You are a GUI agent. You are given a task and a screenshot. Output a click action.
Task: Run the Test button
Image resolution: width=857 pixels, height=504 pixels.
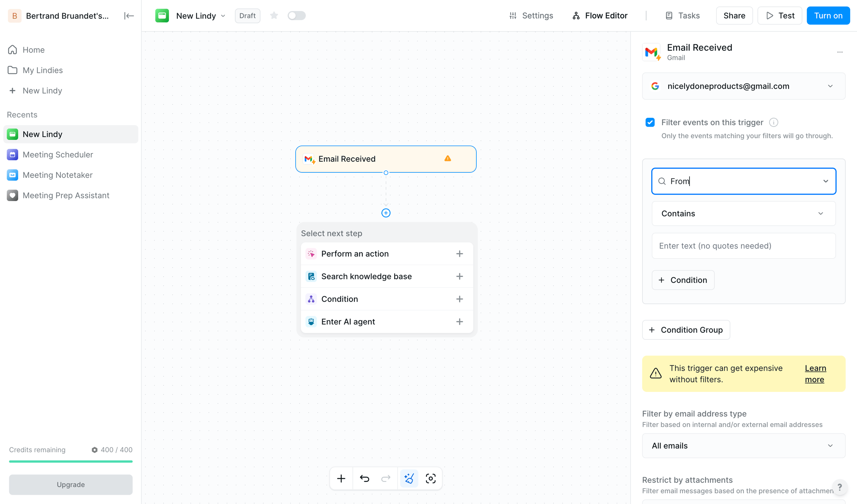click(780, 16)
